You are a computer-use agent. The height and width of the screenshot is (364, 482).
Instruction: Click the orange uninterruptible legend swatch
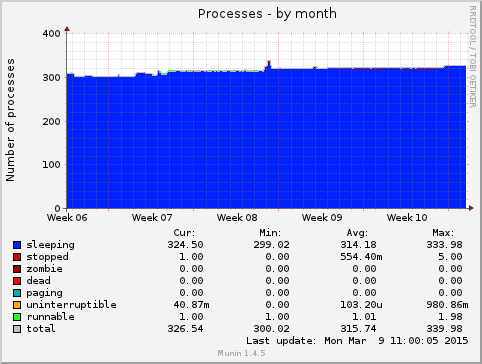point(17,305)
